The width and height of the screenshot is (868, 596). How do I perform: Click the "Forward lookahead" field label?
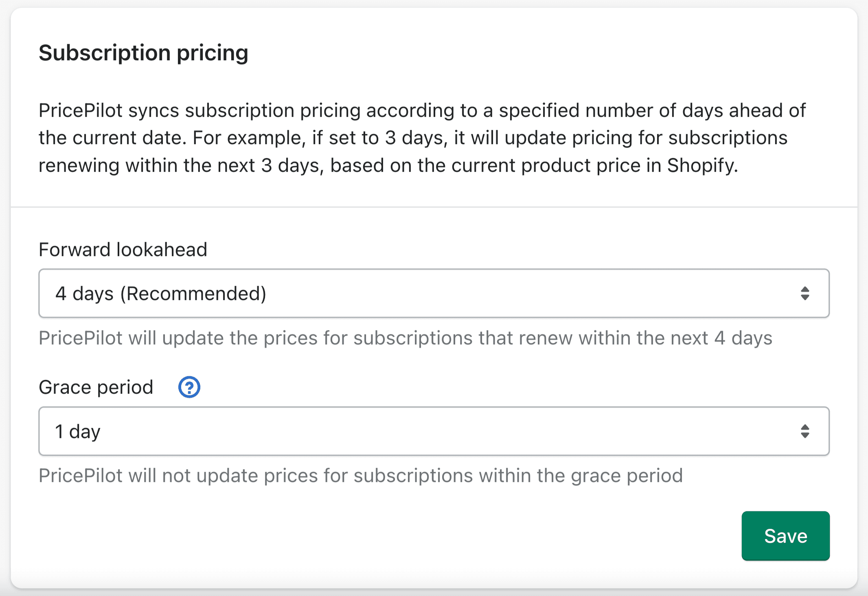tap(123, 250)
